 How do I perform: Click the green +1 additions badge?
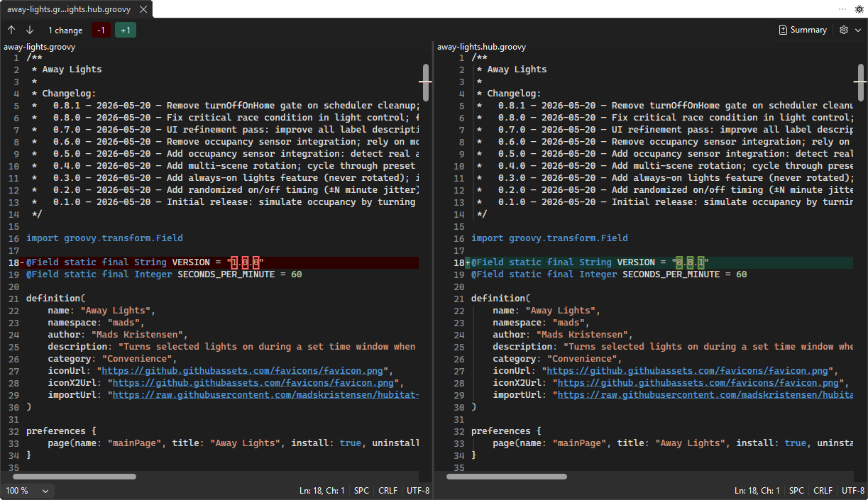tap(126, 30)
